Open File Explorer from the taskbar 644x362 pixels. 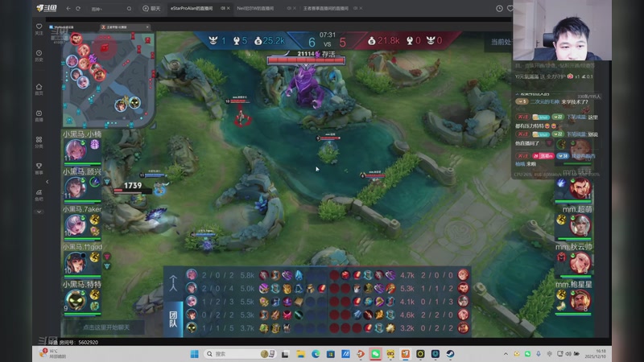tap(300, 354)
